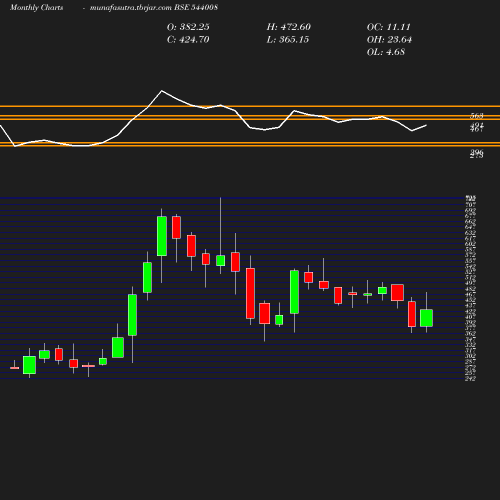500x500 pixels.
Task: Click the high value 'H: 472.60'
Action: click(289, 27)
